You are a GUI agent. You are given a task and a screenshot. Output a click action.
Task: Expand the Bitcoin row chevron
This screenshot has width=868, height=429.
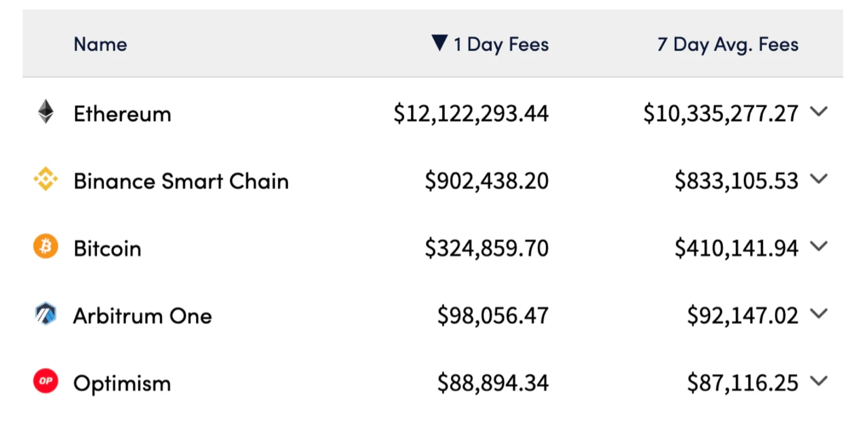[819, 247]
